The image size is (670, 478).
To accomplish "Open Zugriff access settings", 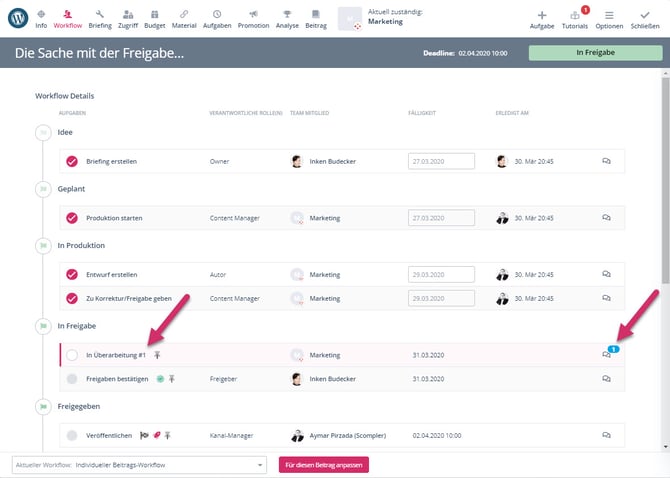I will [129, 18].
